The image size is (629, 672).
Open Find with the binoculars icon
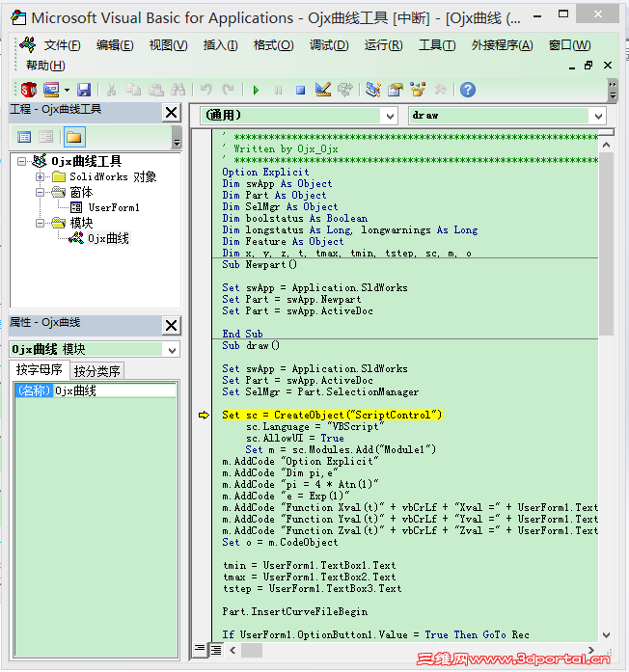[178, 90]
